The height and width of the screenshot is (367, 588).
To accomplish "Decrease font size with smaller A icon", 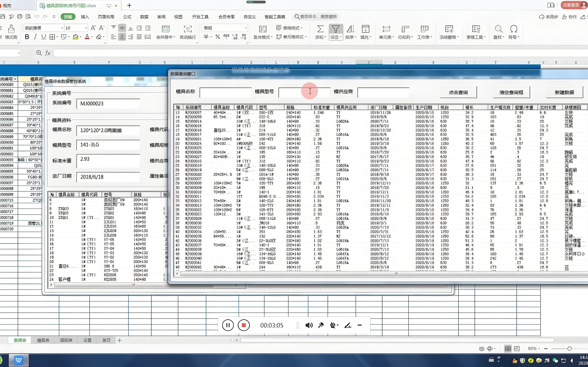I will [x=102, y=28].
